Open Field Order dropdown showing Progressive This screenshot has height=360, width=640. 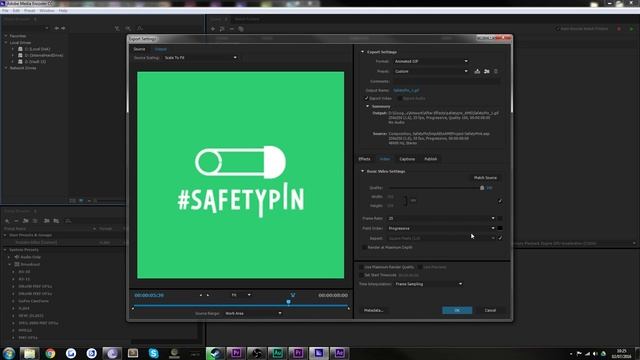click(x=441, y=228)
